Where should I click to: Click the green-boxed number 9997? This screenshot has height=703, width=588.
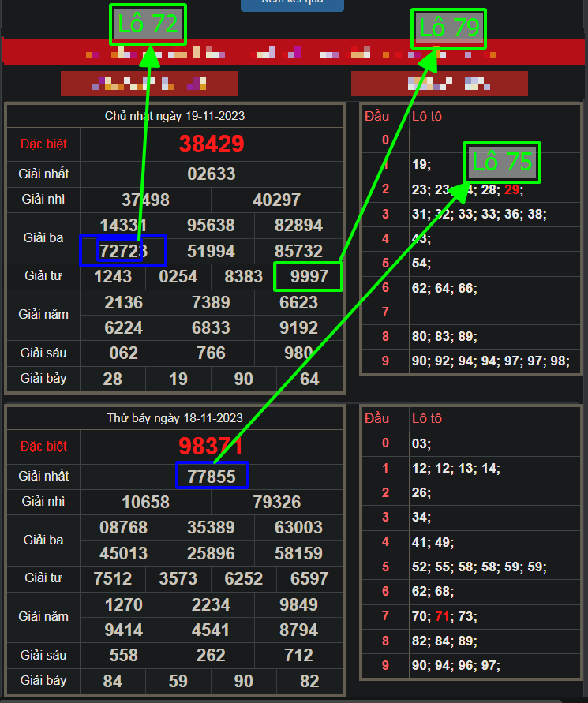tap(309, 277)
